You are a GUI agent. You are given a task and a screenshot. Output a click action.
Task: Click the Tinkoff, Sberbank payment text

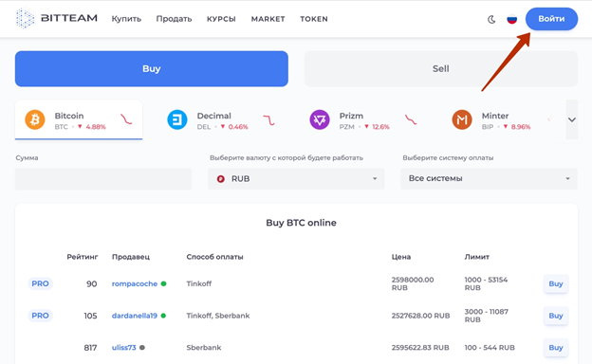coord(218,316)
